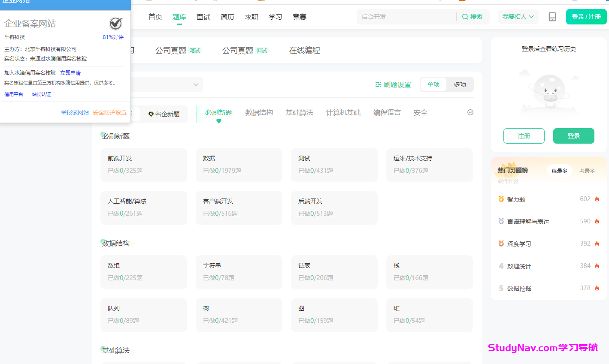Screen dimensions: 609x364
Task: Click the silver medal icon beside 言语理解与表达
Action: [x=501, y=221]
